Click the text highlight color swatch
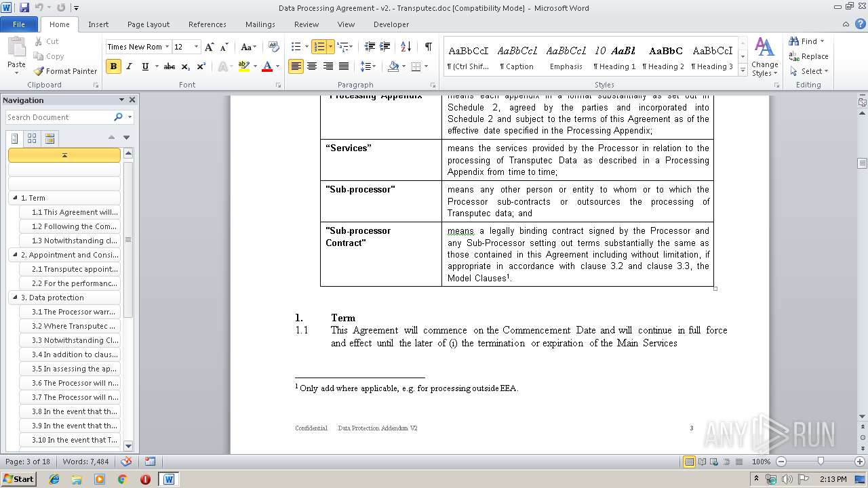 click(243, 66)
